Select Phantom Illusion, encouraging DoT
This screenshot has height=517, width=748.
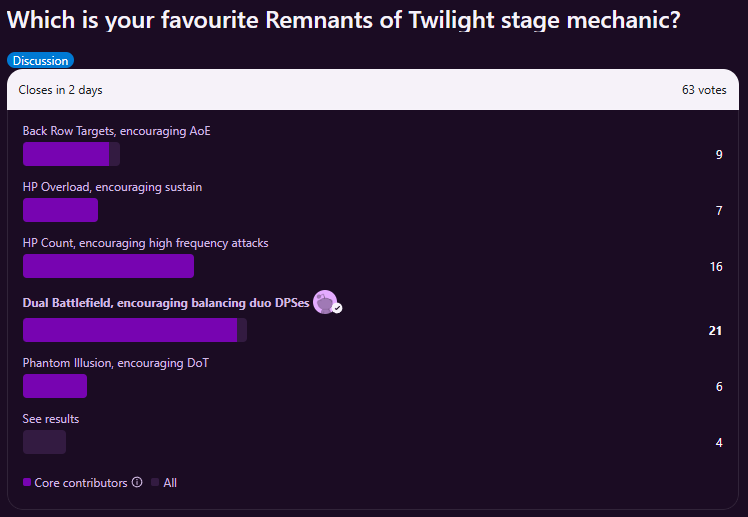click(x=115, y=363)
